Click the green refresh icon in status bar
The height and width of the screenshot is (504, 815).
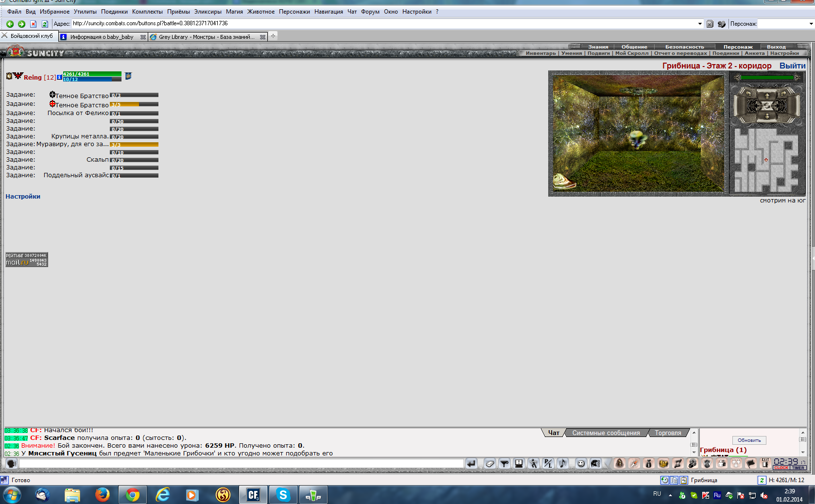[762, 480]
